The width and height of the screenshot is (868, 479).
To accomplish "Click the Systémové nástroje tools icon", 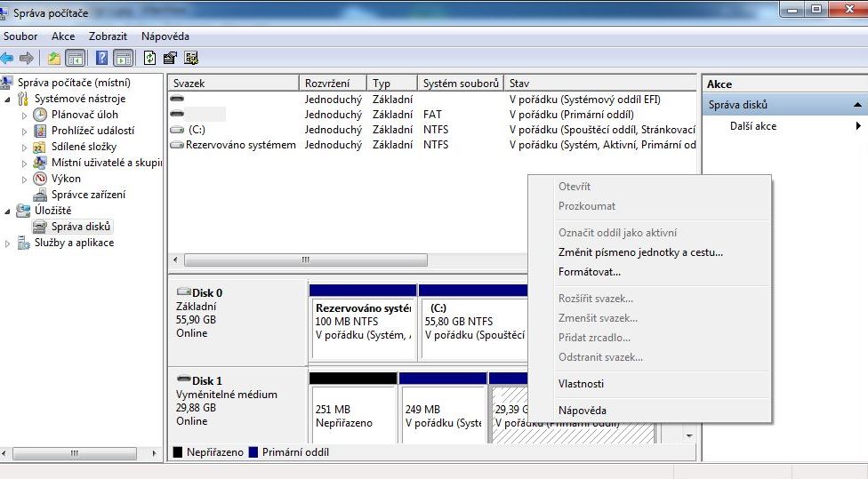I will click(24, 99).
